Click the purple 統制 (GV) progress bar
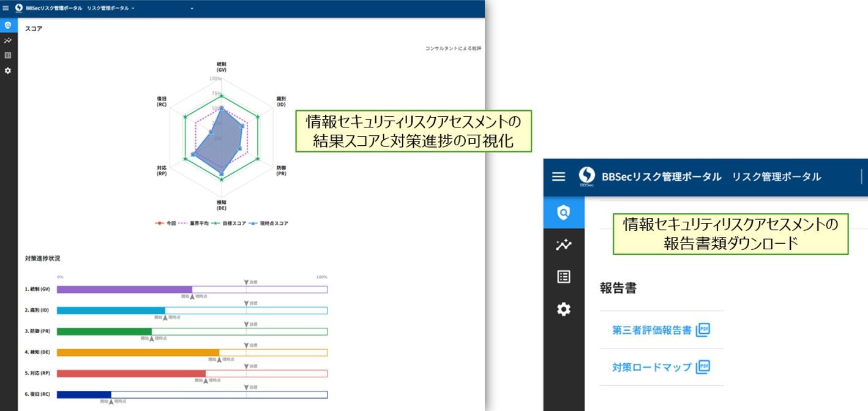868x411 pixels. [124, 290]
